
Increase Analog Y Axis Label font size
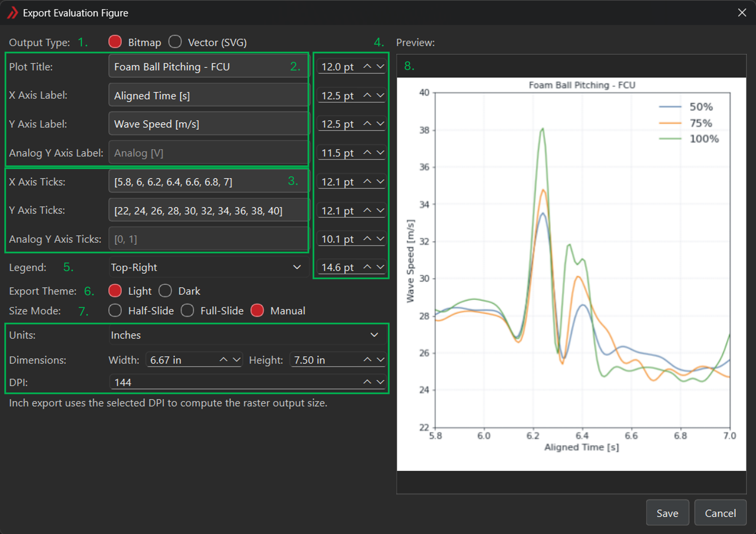367,153
